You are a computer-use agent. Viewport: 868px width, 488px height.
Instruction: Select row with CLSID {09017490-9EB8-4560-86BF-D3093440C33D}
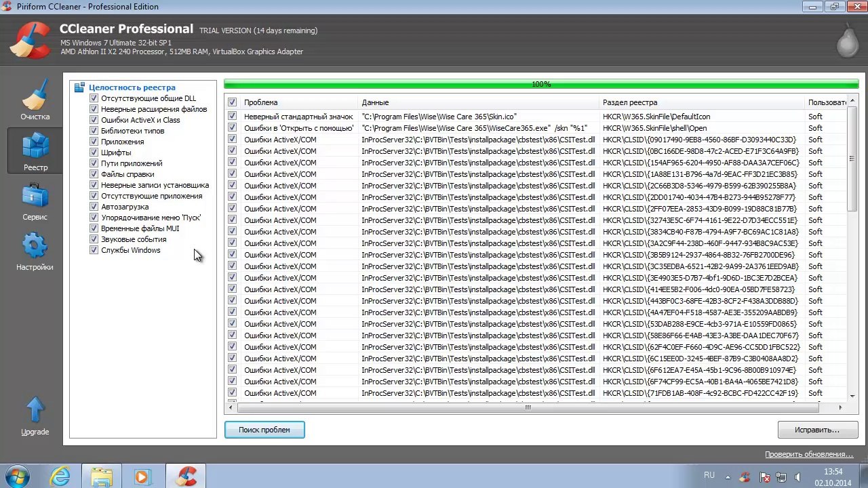(536, 140)
